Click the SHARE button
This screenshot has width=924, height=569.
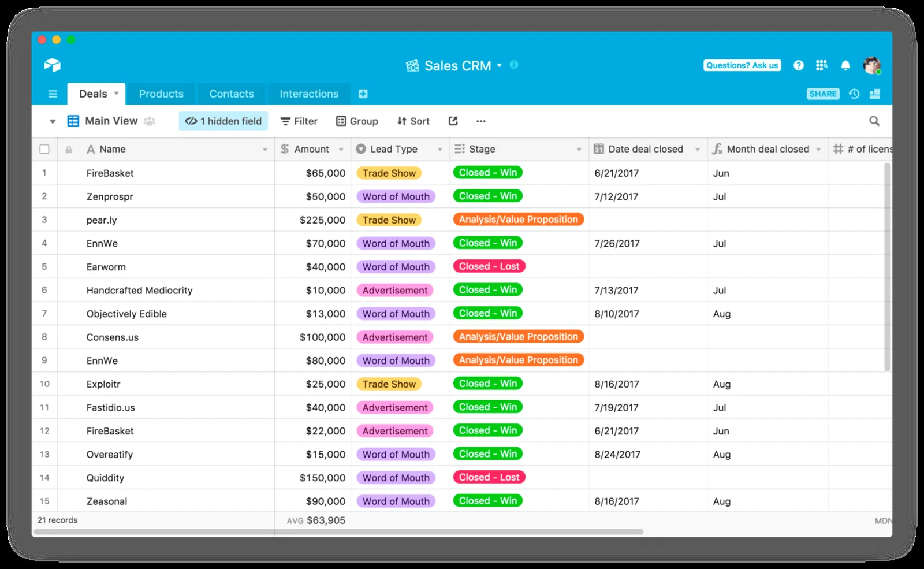click(823, 94)
